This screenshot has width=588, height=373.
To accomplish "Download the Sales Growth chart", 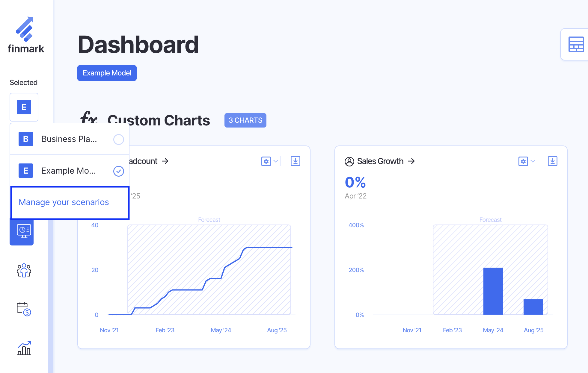I will tap(552, 161).
